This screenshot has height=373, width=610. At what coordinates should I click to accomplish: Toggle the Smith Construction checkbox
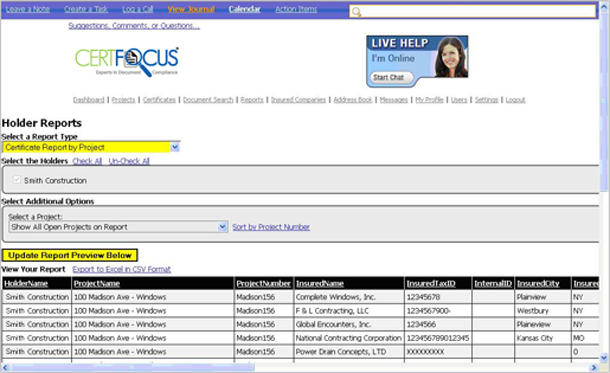point(17,180)
